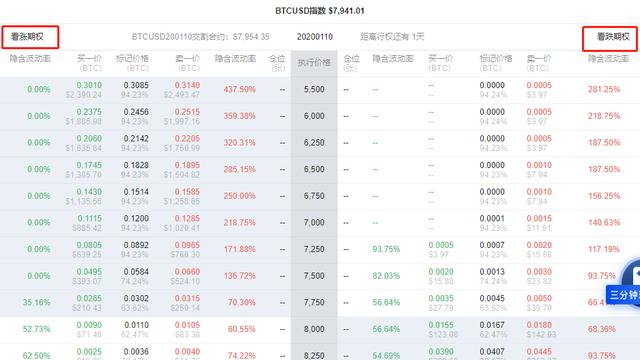Click the BTCUSD200110 delivery contract label
Screen dimensions: 640x360
click(200, 37)
